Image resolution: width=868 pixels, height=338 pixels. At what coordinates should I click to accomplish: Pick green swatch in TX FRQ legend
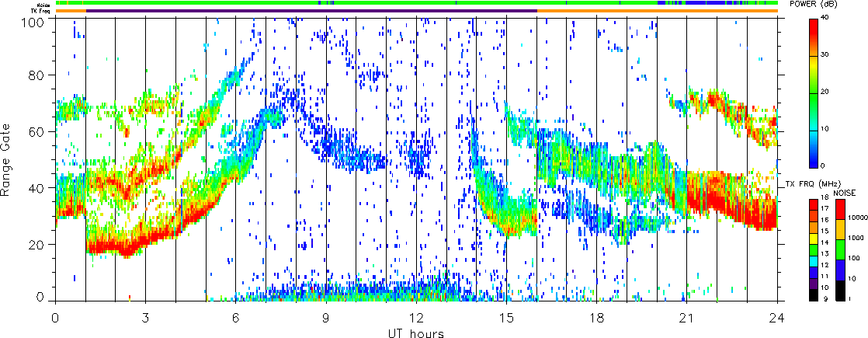point(813,250)
